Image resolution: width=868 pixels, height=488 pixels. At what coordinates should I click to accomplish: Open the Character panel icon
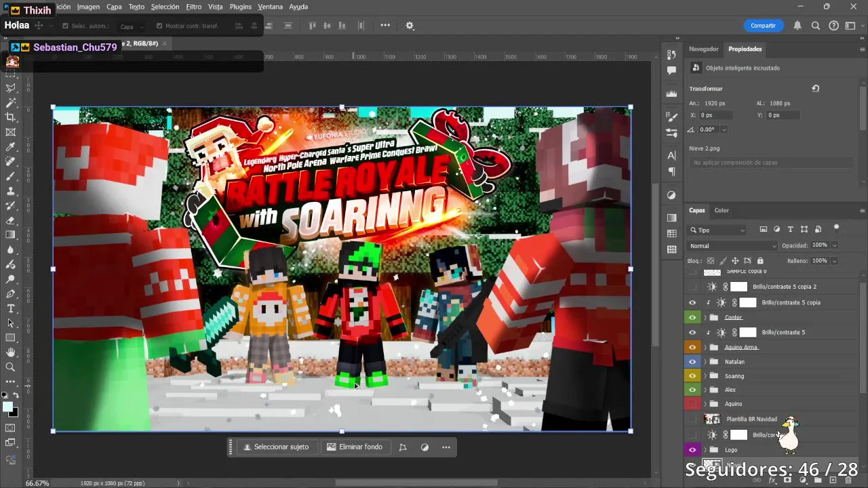pyautogui.click(x=672, y=156)
